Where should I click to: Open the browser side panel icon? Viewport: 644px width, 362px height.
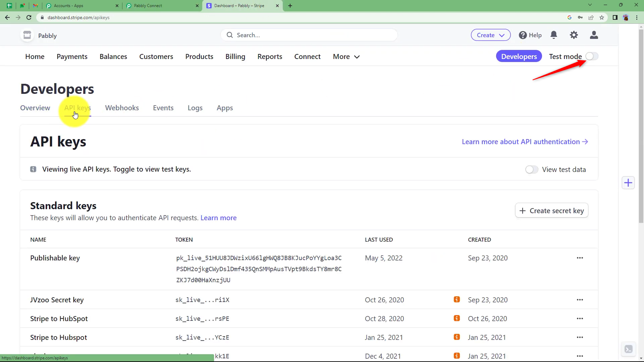(615, 17)
